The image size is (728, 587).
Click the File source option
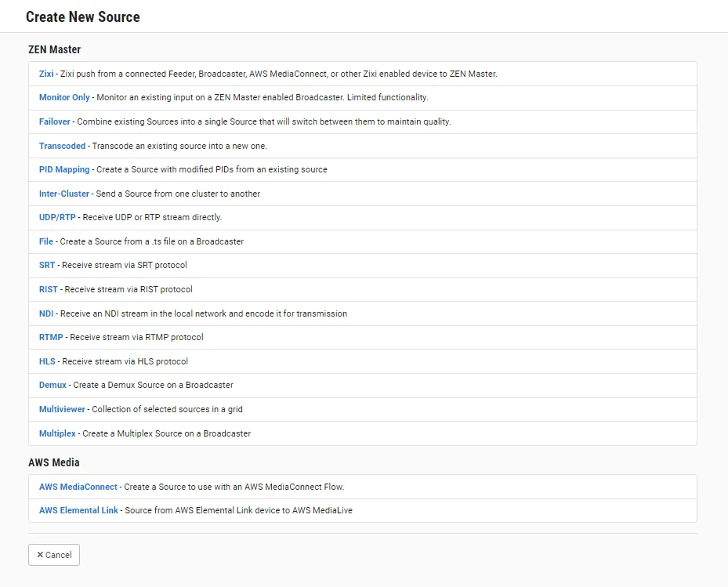pos(46,241)
